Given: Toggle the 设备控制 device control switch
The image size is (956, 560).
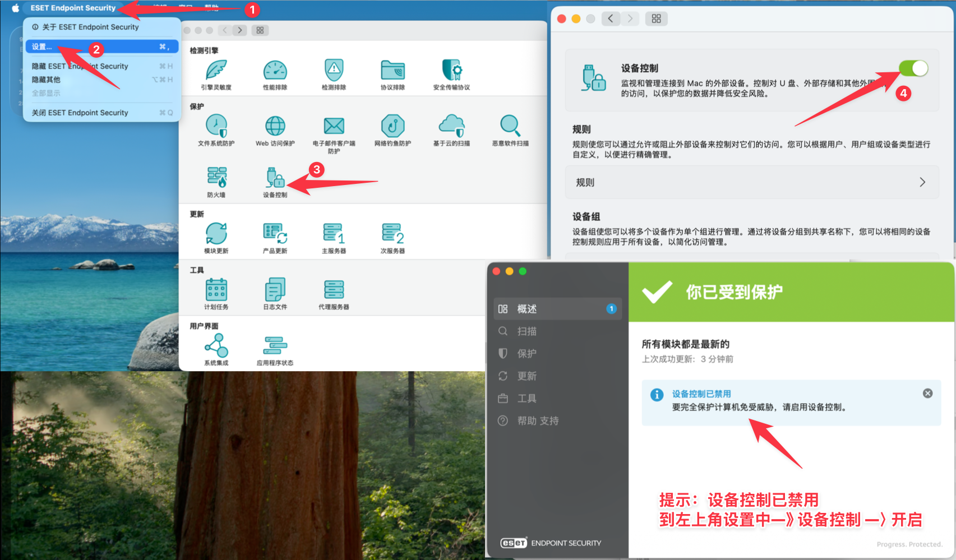Looking at the screenshot, I should coord(913,68).
